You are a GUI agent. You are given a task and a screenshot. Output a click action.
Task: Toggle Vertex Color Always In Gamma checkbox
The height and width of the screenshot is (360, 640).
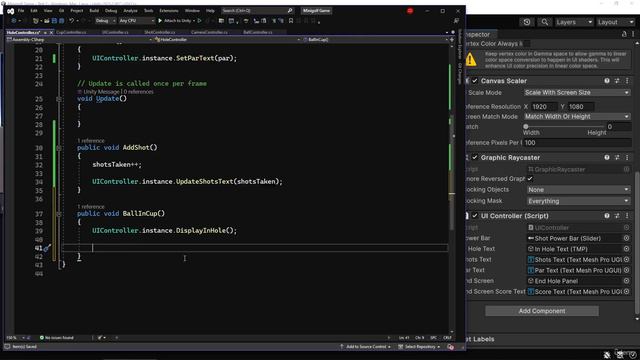(527, 44)
